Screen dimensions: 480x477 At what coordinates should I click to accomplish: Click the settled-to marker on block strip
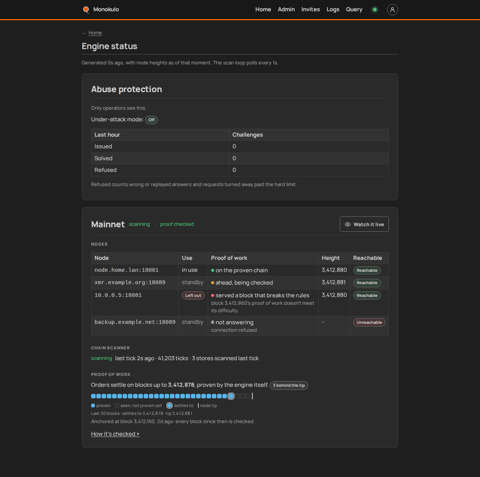231,396
